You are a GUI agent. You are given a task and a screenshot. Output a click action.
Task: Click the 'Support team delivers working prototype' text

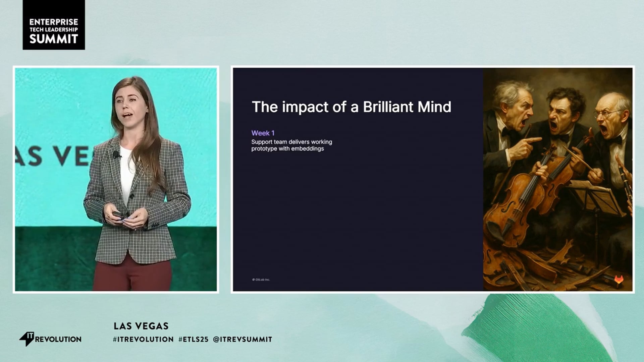[292, 145]
